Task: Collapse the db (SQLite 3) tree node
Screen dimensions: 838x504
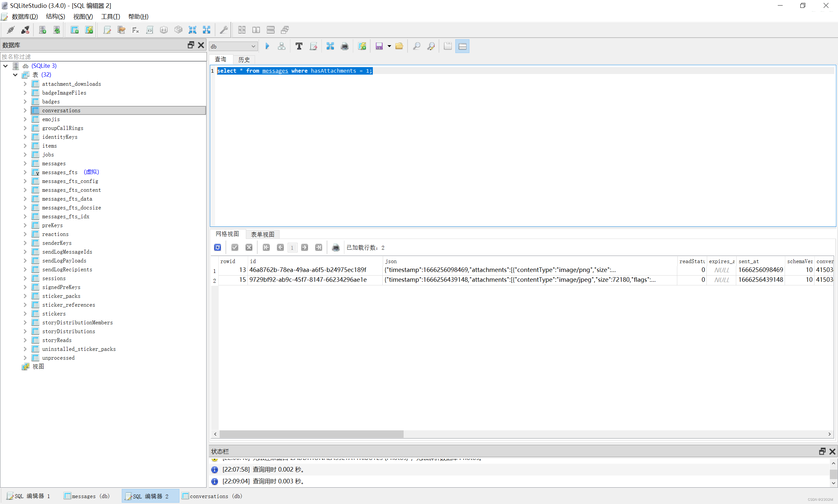Action: [x=6, y=66]
